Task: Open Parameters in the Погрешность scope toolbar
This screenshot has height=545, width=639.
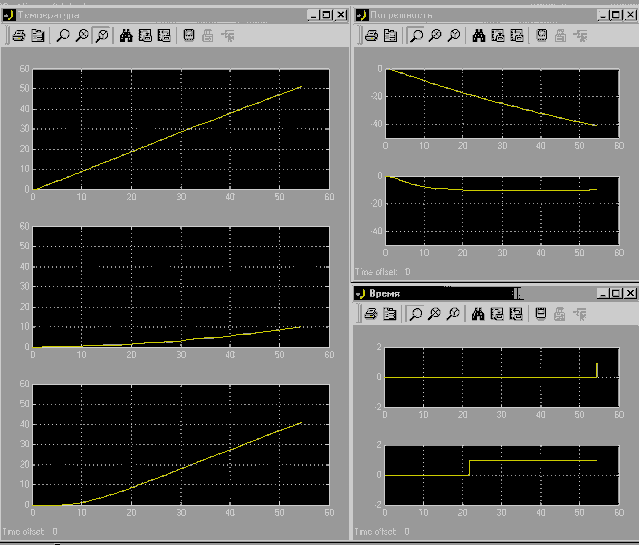Action: tap(389, 36)
